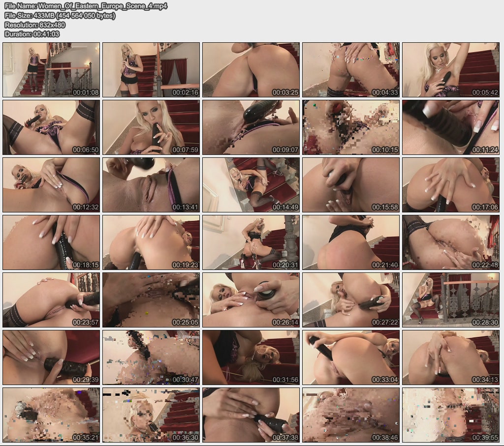Click the frame marked 00:07:59
Image resolution: width=504 pixels, height=446 pixels.
click(151, 127)
